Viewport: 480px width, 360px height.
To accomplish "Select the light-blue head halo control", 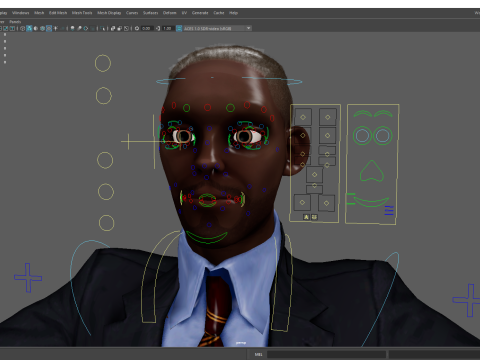I will coord(229,80).
